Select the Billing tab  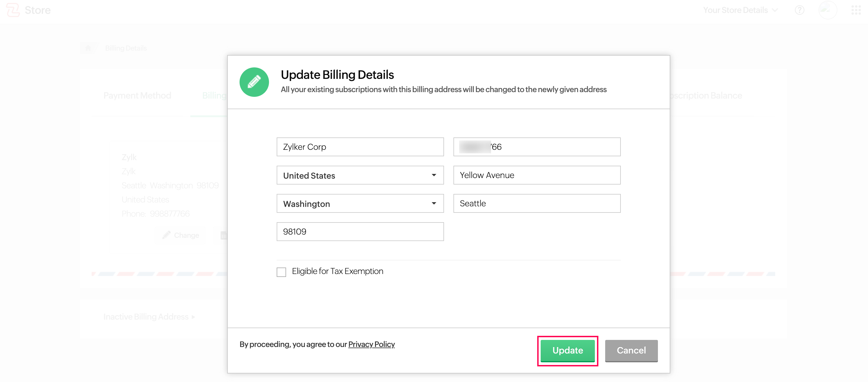214,95
